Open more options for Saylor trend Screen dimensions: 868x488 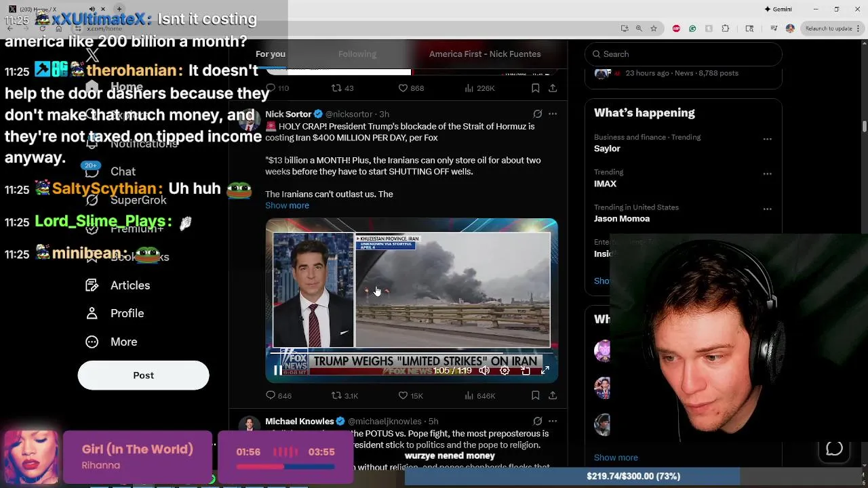pos(767,139)
